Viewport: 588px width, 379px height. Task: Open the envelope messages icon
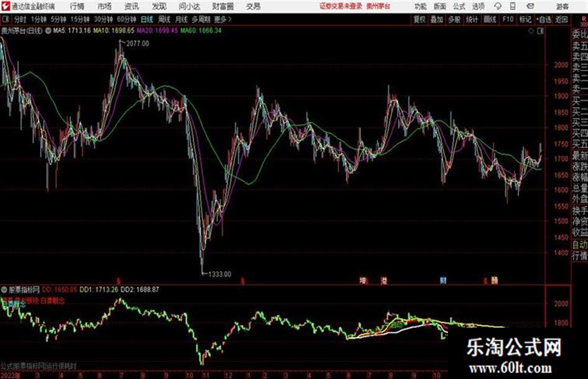[x=530, y=6]
